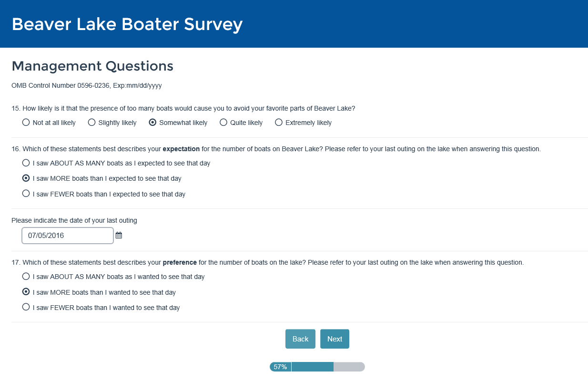Select 'MORE boats than I wanted' option
Image resolution: width=588 pixels, height=382 pixels.
(26, 292)
